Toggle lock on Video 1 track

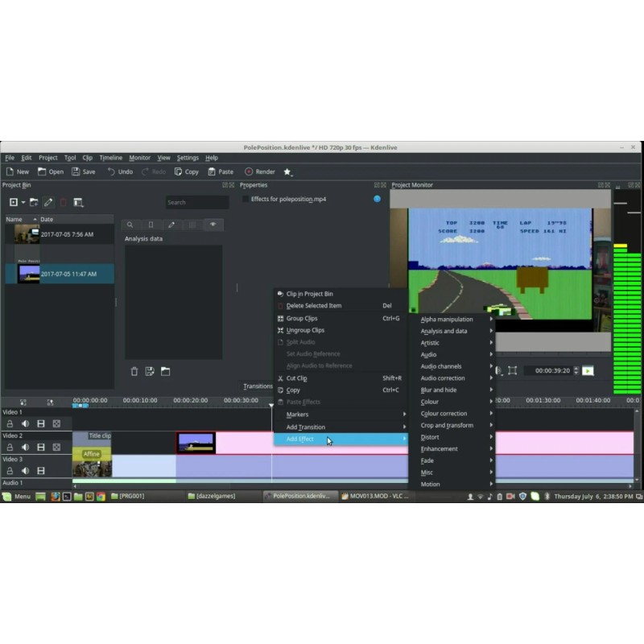pyautogui.click(x=10, y=423)
